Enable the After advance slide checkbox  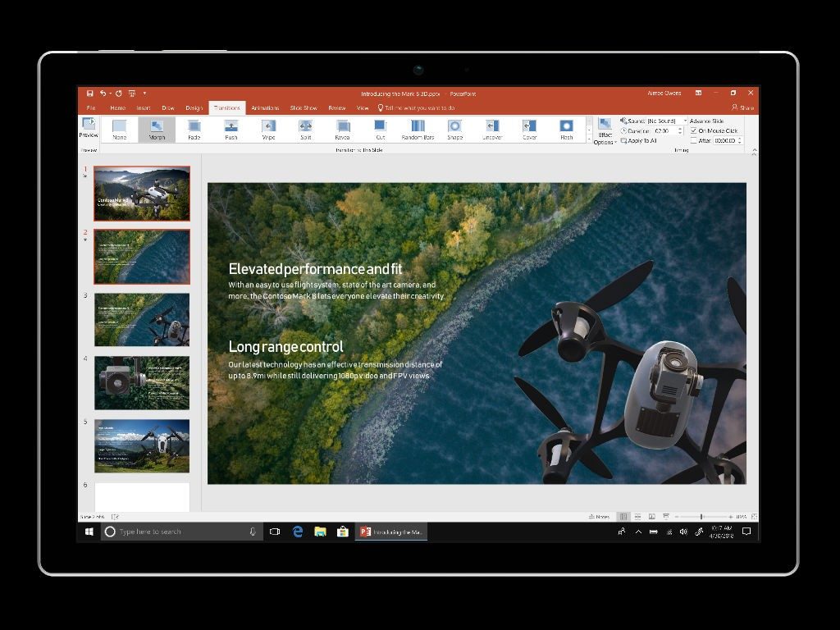coord(694,140)
